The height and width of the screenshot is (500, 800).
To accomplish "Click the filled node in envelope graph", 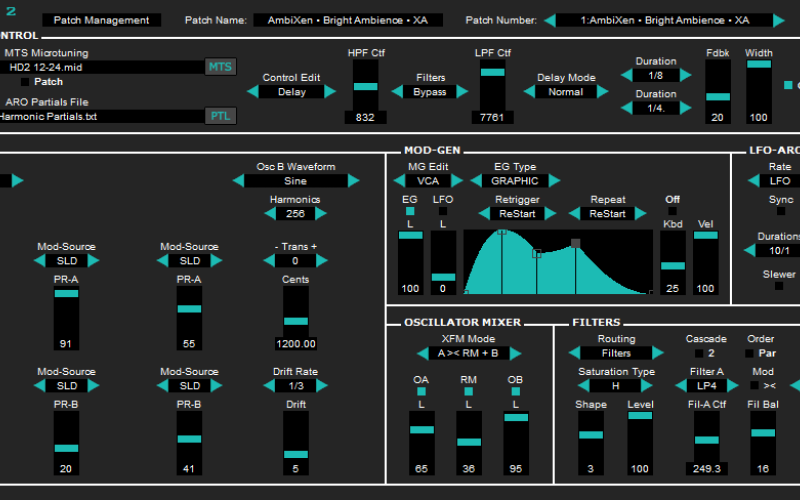I will (x=575, y=243).
